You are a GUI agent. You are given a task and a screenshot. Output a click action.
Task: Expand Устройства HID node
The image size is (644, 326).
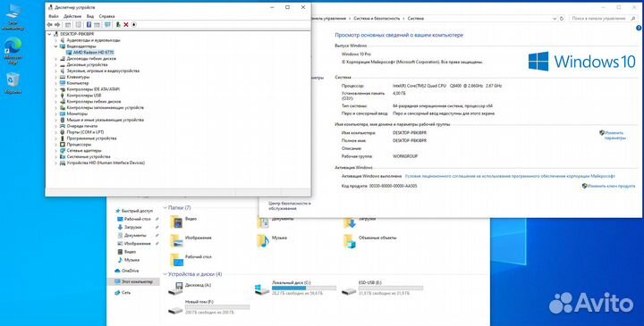56,163
